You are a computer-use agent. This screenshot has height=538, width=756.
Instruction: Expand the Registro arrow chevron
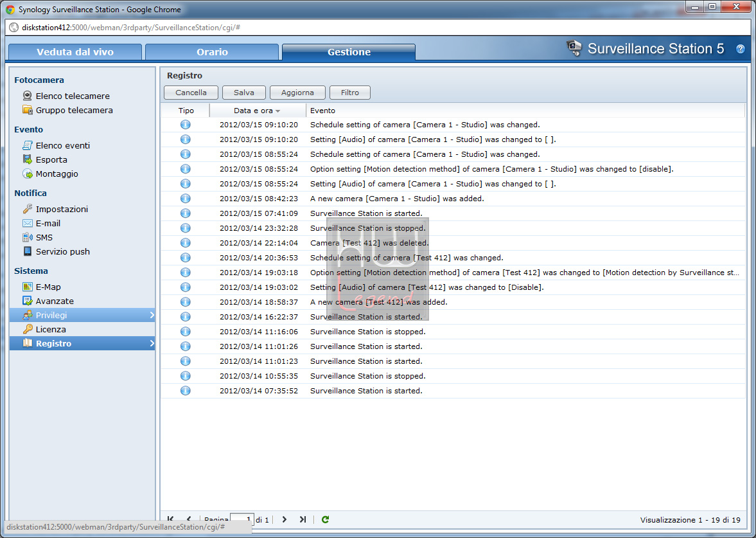click(x=152, y=343)
